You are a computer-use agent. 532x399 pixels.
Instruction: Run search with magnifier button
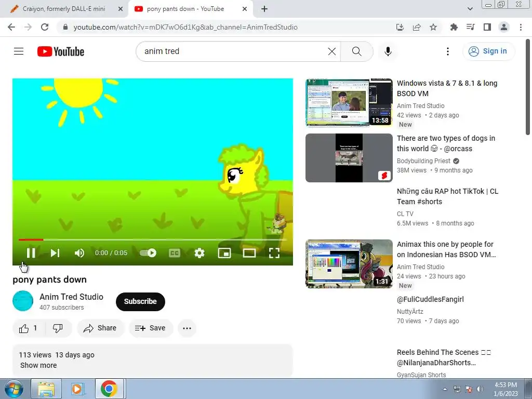point(356,51)
